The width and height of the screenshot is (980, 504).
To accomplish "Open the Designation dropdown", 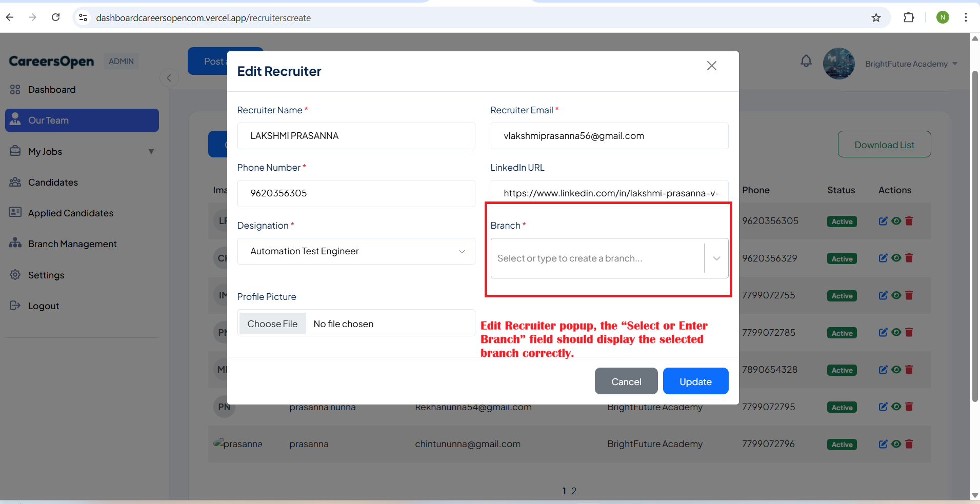I will coord(356,251).
